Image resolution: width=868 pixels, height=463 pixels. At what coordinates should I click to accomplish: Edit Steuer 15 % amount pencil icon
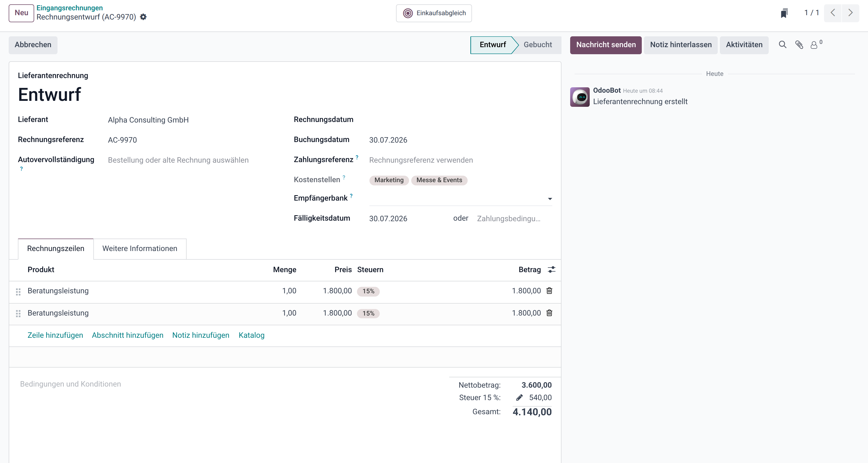tap(519, 398)
